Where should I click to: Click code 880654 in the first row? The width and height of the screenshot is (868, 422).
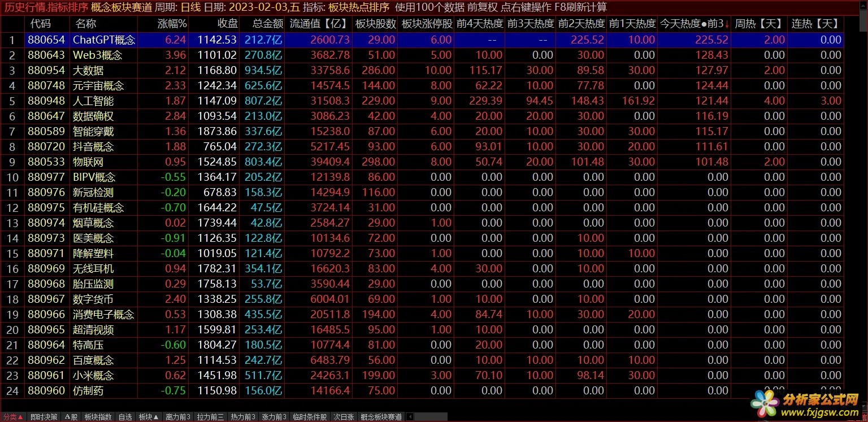pyautogui.click(x=46, y=40)
